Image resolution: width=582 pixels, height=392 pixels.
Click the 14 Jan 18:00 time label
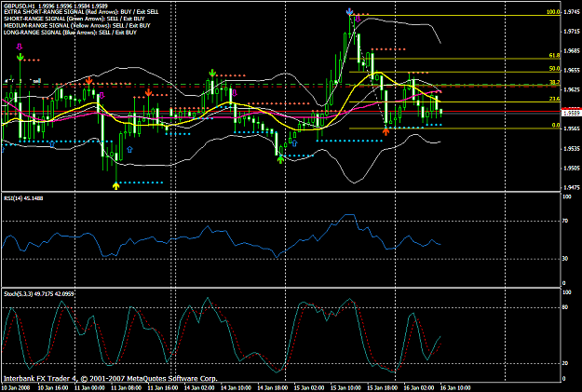[273, 388]
